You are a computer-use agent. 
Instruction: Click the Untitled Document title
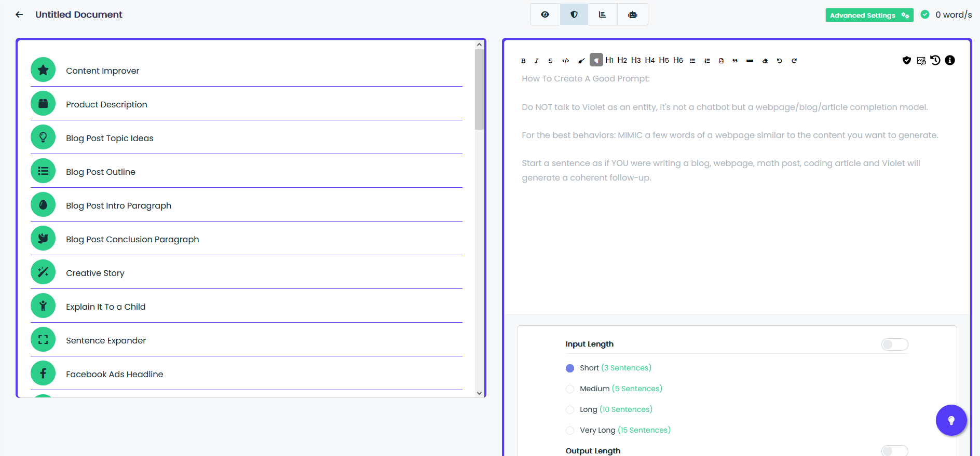point(79,15)
